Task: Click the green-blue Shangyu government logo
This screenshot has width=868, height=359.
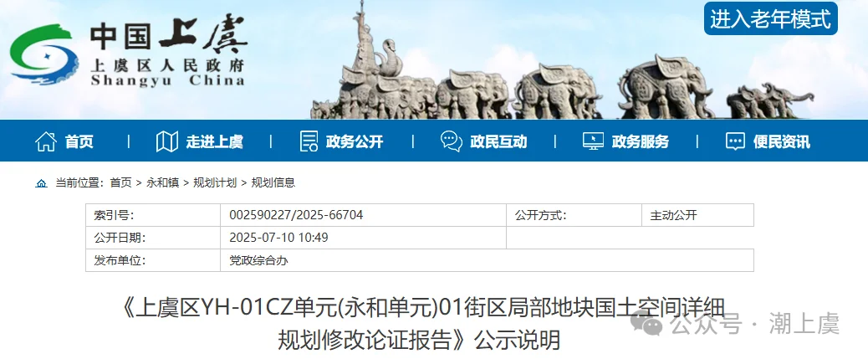Action: [43, 54]
